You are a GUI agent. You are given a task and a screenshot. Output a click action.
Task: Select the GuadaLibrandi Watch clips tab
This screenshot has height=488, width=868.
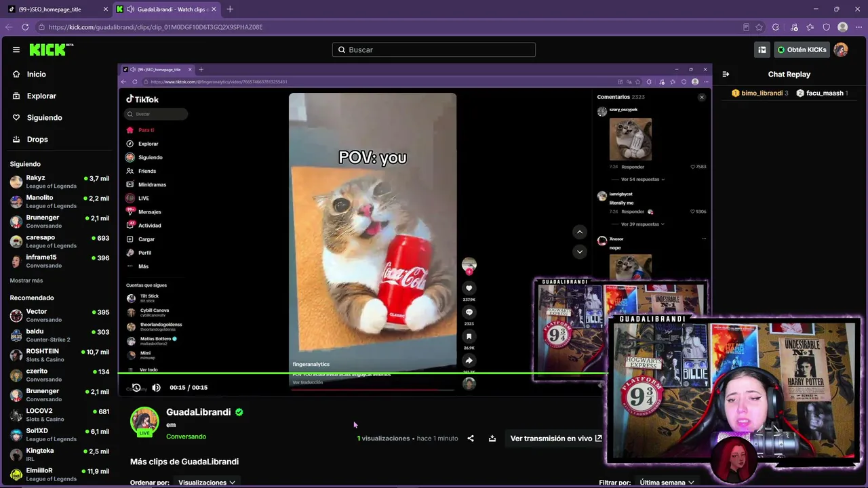tap(167, 9)
